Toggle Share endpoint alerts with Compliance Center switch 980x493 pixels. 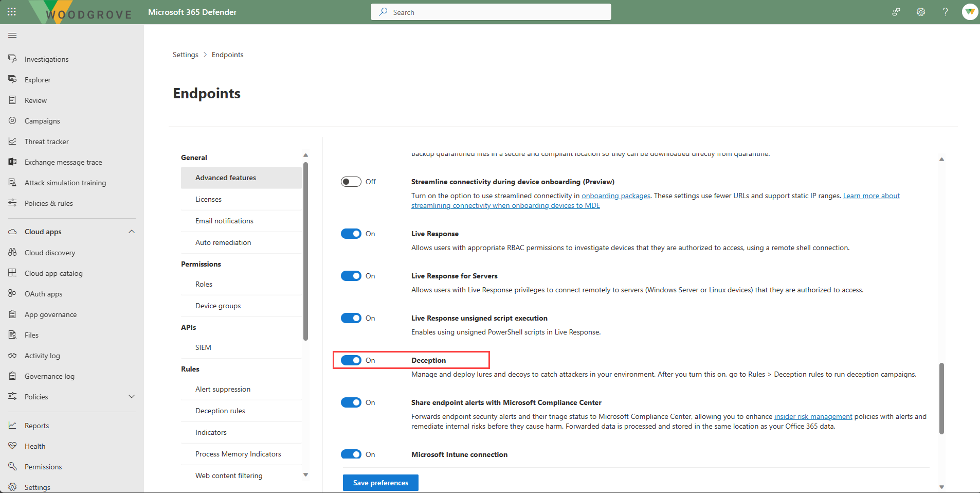351,402
